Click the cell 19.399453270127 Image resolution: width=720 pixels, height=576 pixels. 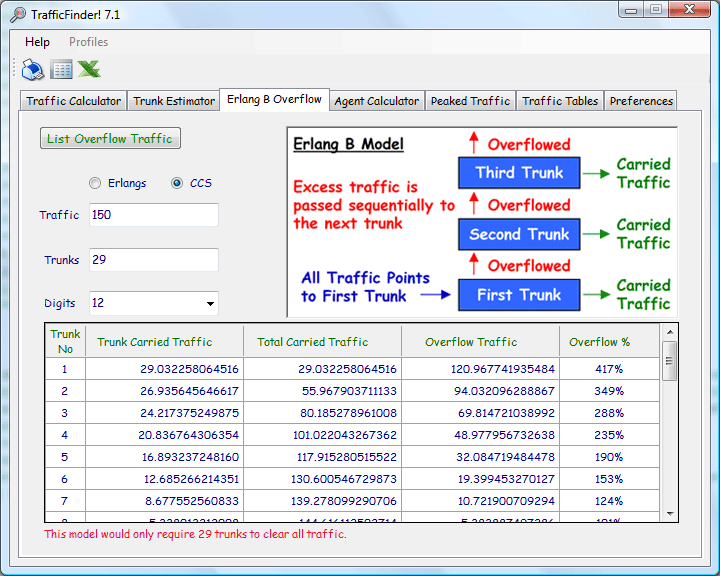coord(480,479)
